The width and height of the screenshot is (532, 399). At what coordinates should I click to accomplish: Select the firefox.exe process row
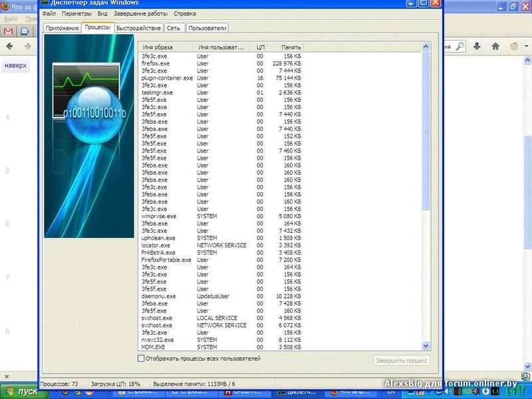pyautogui.click(x=221, y=63)
